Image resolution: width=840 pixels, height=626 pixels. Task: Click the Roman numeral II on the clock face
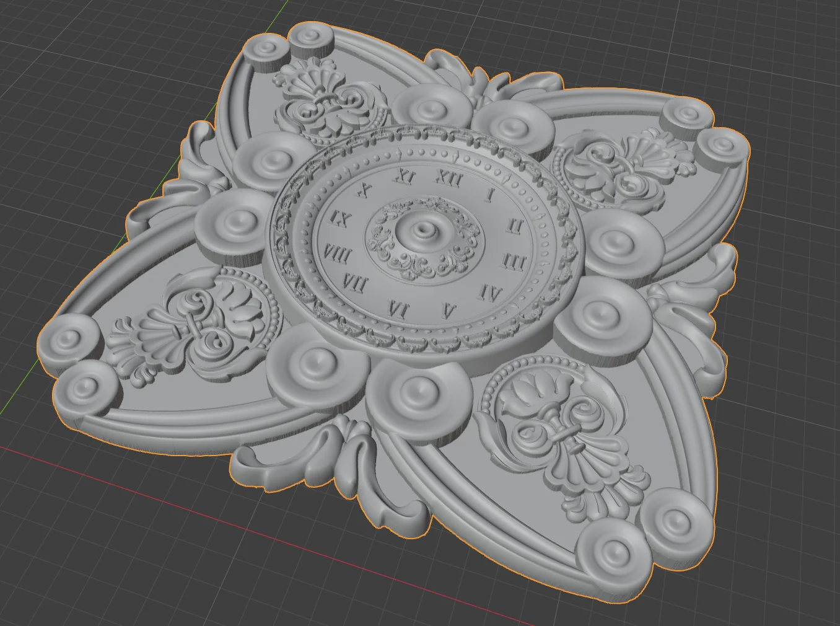pyautogui.click(x=515, y=226)
